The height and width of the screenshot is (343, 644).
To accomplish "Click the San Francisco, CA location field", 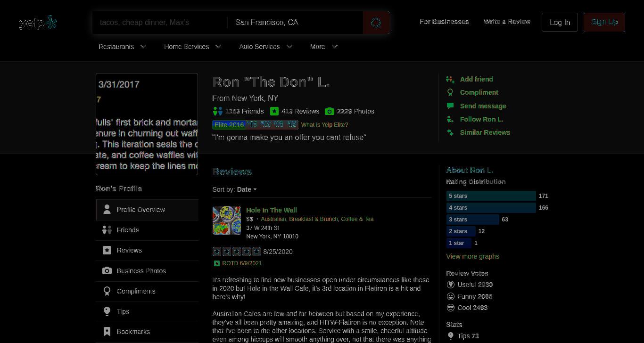I will [295, 23].
